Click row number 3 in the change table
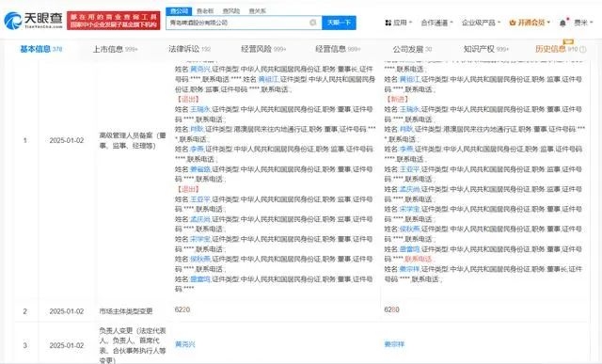Screen dimensions: 602x364 pyautogui.click(x=25, y=345)
